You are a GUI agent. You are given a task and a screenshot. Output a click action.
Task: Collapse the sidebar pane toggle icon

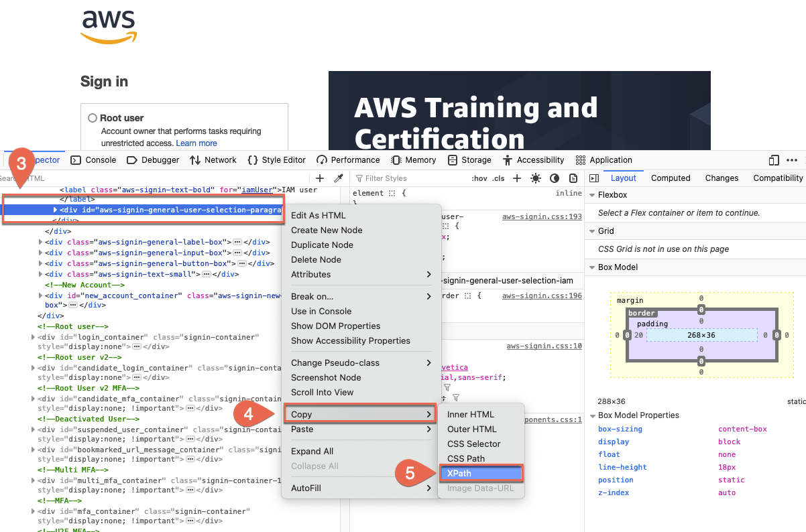(594, 178)
